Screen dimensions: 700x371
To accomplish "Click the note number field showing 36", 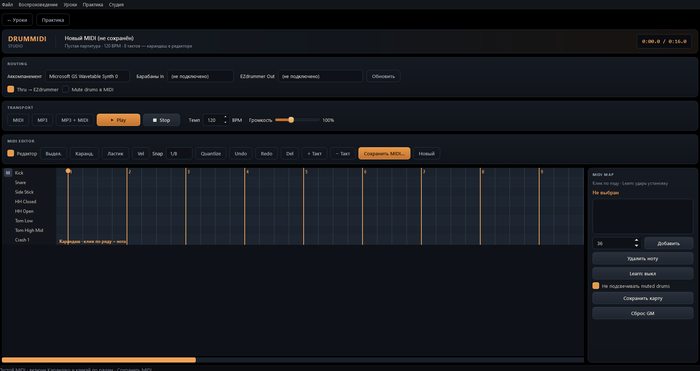I will click(x=613, y=243).
